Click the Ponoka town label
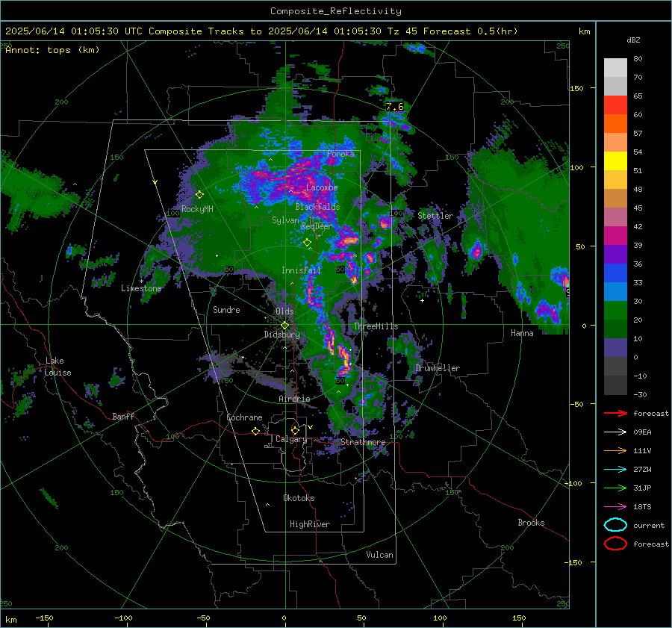672x628 pixels. coord(340,154)
